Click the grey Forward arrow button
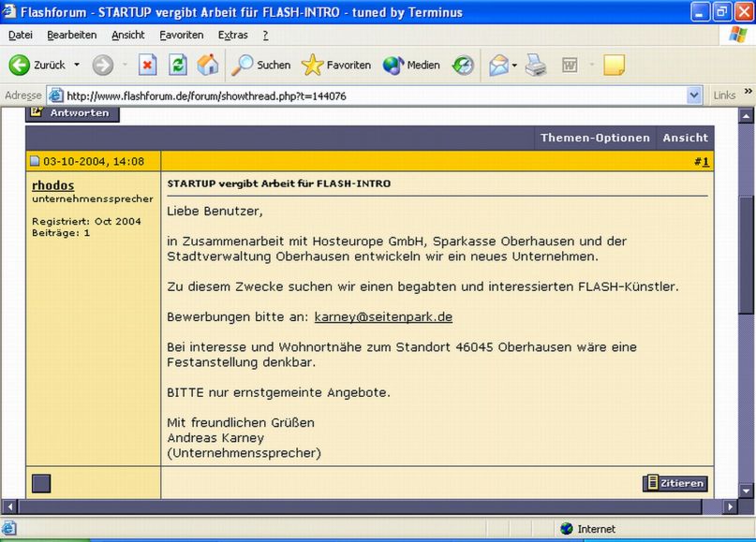The width and height of the screenshot is (756, 542). click(x=103, y=65)
